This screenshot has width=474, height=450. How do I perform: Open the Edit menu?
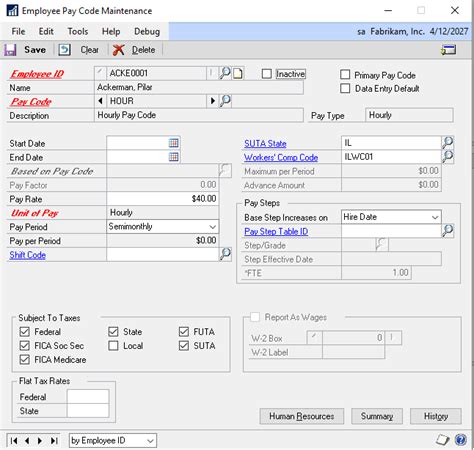[x=46, y=31]
